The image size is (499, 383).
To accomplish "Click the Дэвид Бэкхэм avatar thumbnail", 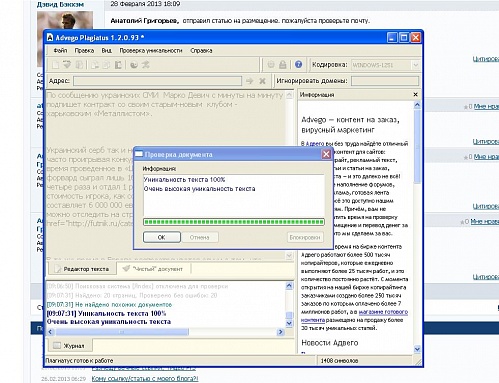I will (65, 21).
